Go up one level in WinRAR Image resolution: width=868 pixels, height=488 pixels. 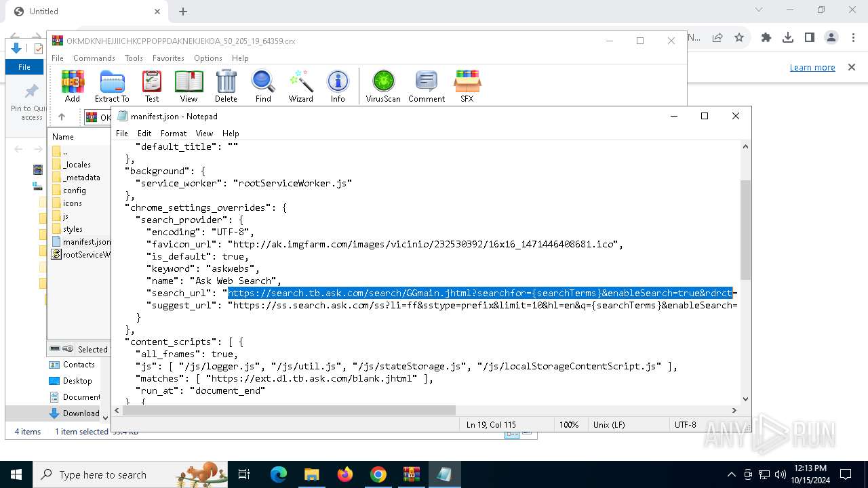click(x=62, y=117)
